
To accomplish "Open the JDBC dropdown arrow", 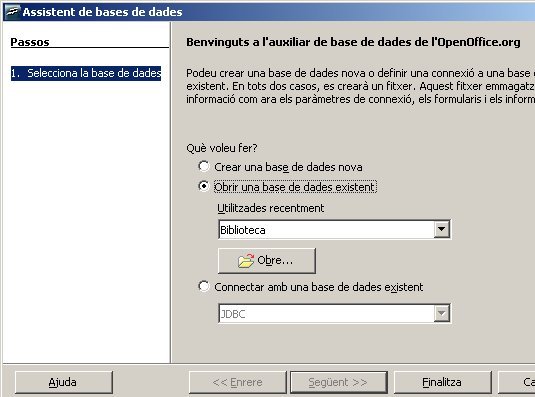I will click(441, 313).
